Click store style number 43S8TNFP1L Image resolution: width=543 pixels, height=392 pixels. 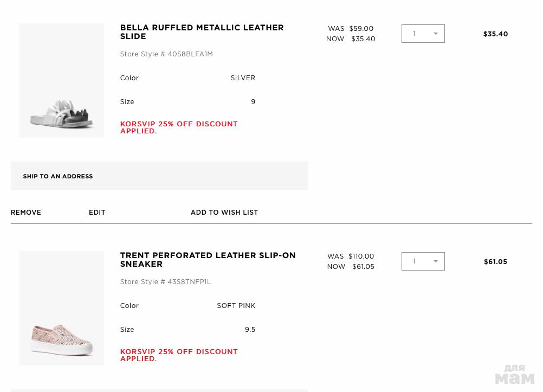pos(165,282)
